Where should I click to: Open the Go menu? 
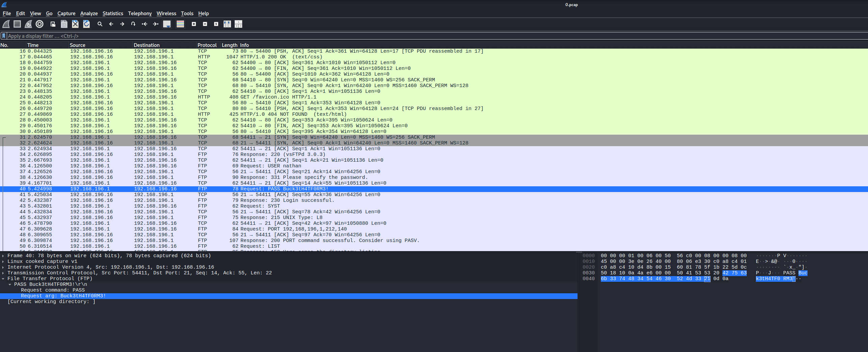[x=49, y=13]
